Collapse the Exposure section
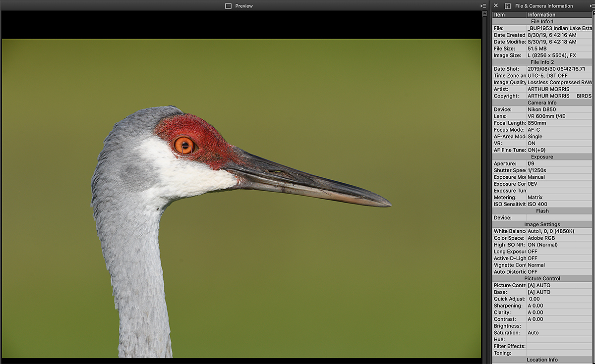Screen dimensions: 595x364 coord(542,156)
